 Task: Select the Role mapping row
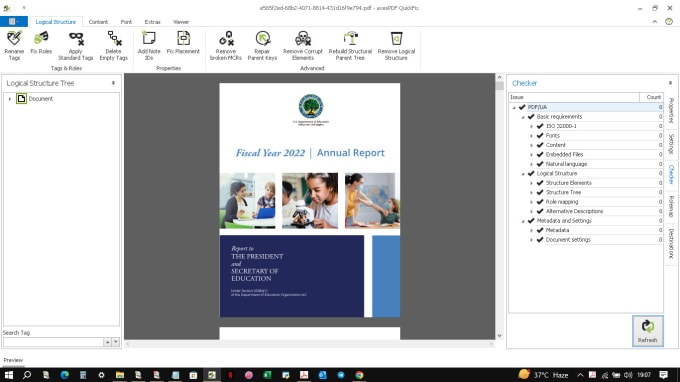coord(586,202)
